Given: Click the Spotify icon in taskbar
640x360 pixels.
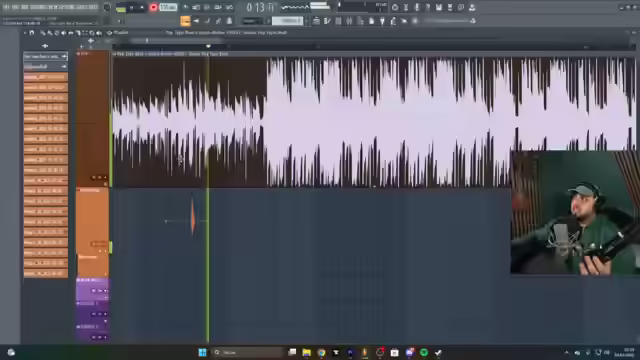Looking at the screenshot, I should (x=424, y=352).
